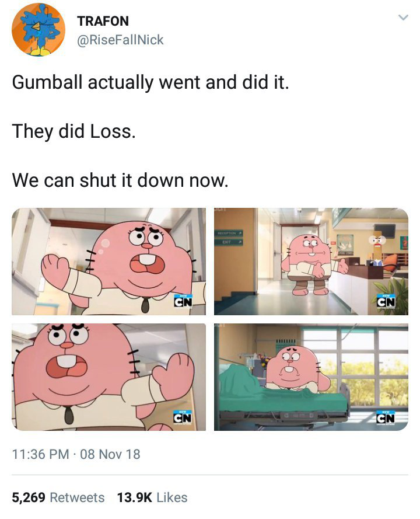Click the CN logo in the reception hallway image

pos(386,301)
